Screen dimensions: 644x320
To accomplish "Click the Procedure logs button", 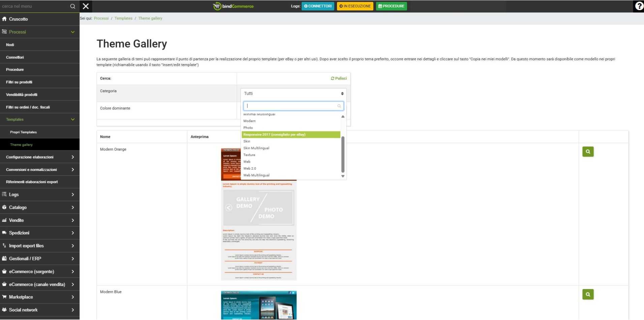I will (391, 6).
